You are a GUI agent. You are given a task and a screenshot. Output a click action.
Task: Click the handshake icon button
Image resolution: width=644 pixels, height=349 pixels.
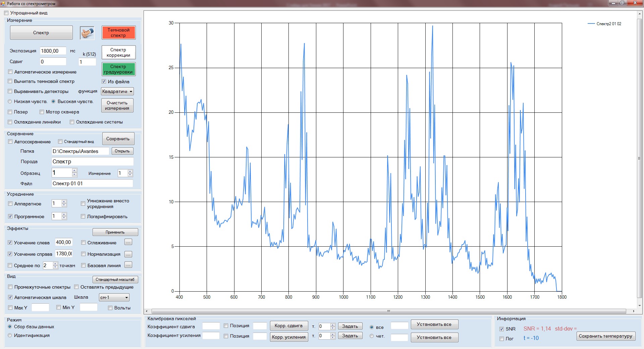(x=87, y=33)
